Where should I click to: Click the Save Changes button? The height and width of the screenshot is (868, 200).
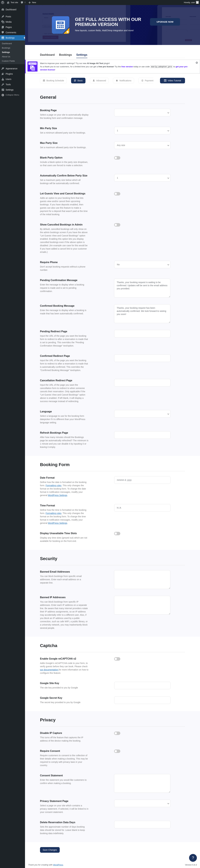pos(50,850)
